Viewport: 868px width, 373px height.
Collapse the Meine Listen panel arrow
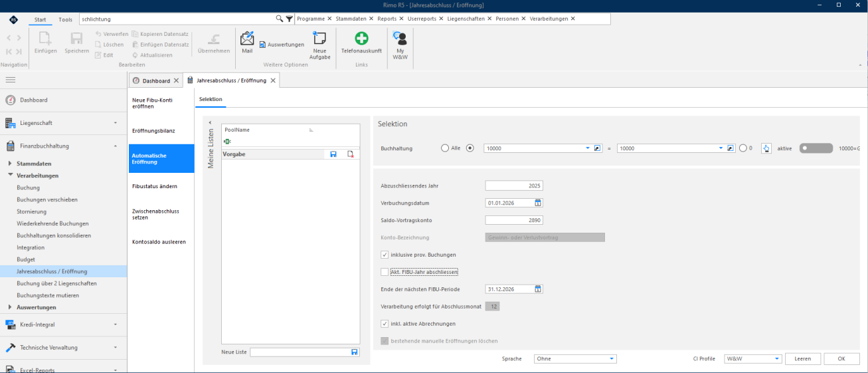(211, 122)
